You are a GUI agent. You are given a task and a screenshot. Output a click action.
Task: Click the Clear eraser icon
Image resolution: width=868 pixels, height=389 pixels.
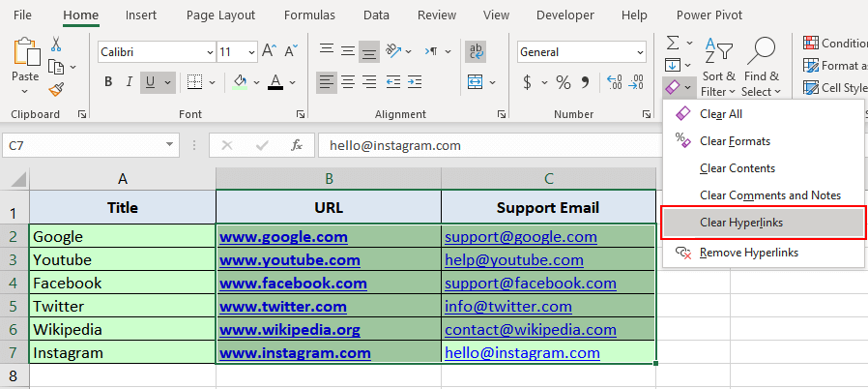pos(672,87)
